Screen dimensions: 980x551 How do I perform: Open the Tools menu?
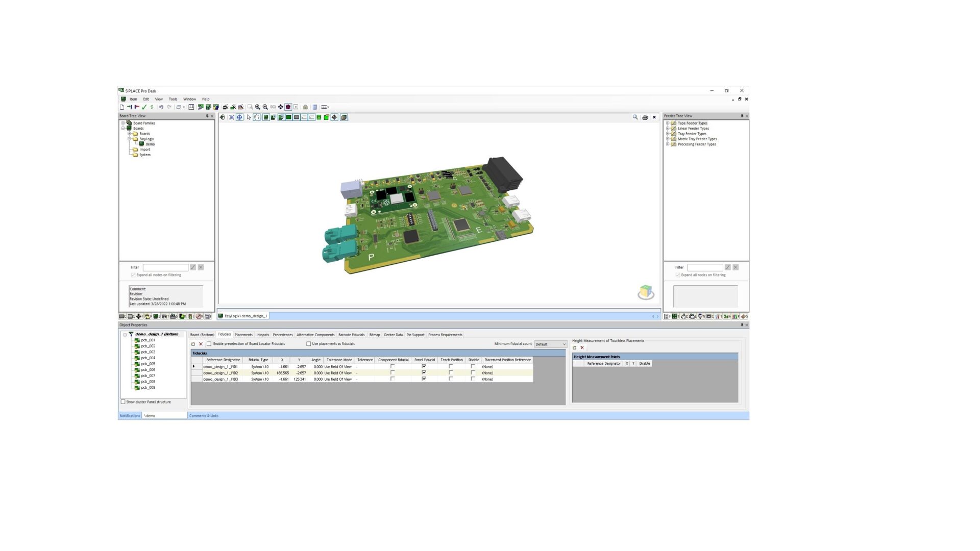click(173, 99)
